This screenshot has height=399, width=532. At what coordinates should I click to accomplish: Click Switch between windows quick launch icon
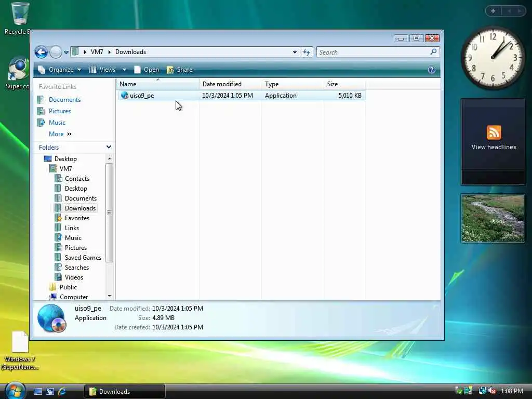point(50,392)
